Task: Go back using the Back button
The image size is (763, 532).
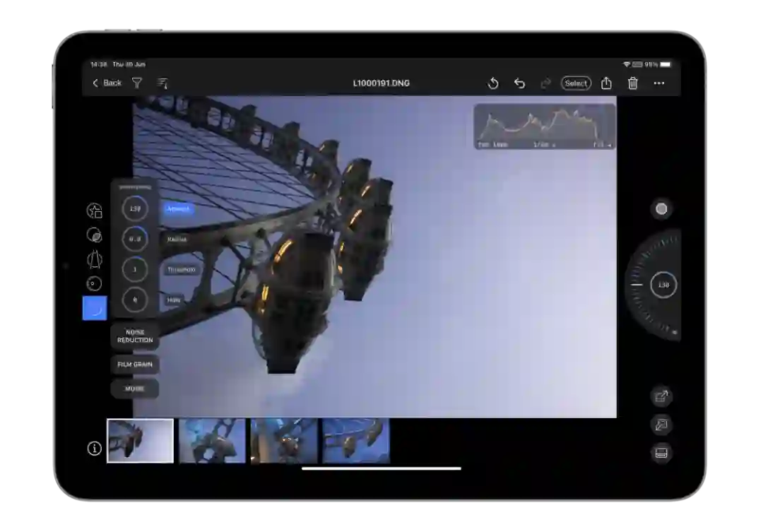Action: [x=107, y=83]
